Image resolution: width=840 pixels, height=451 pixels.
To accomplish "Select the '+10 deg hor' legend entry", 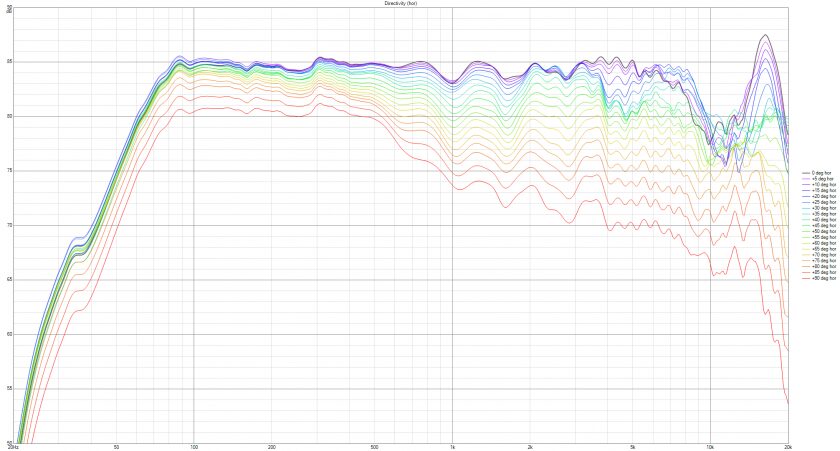I will point(820,185).
